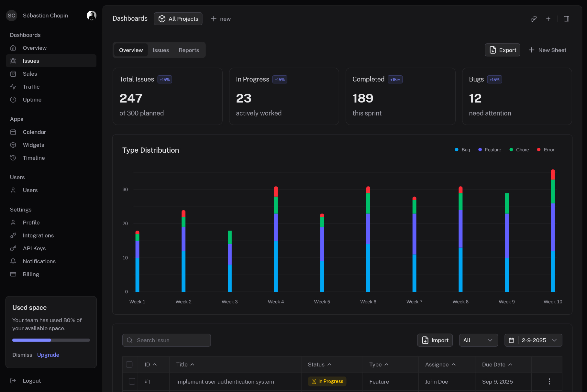The width and height of the screenshot is (587, 392).
Task: Open row actions menu for issue #1
Action: pyautogui.click(x=549, y=381)
